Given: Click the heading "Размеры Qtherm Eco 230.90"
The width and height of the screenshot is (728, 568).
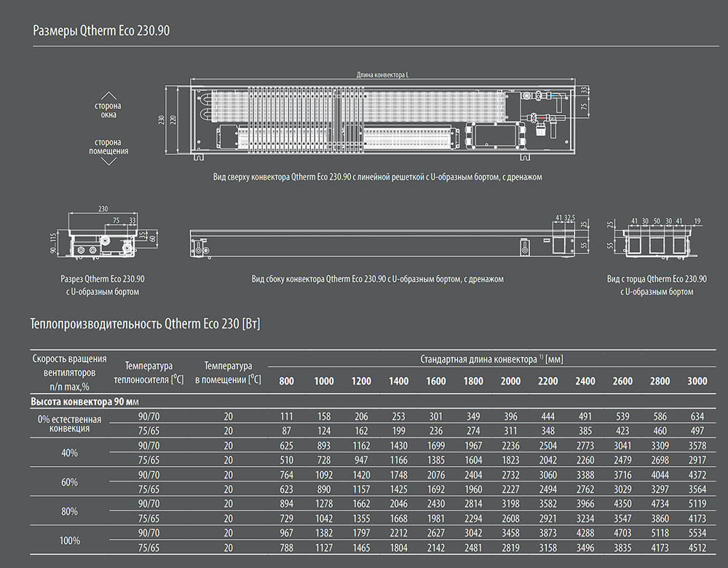Looking at the screenshot, I should [x=101, y=31].
